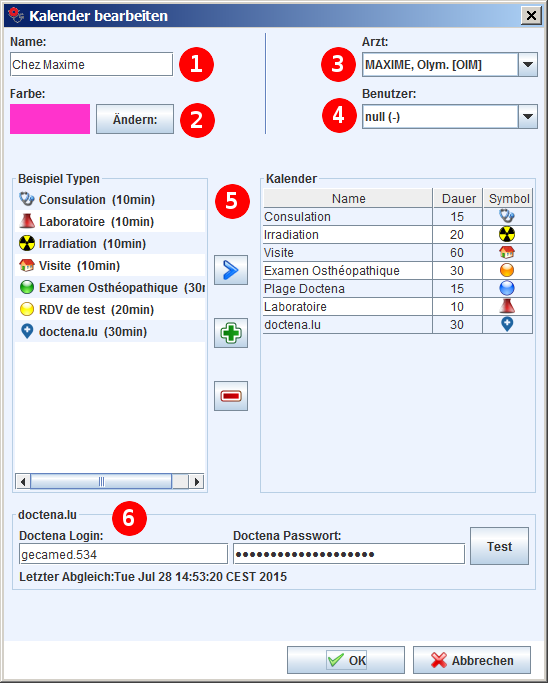This screenshot has width=548, height=683.
Task: Select the Laboratoire row in Kalender table
Action: click(397, 307)
